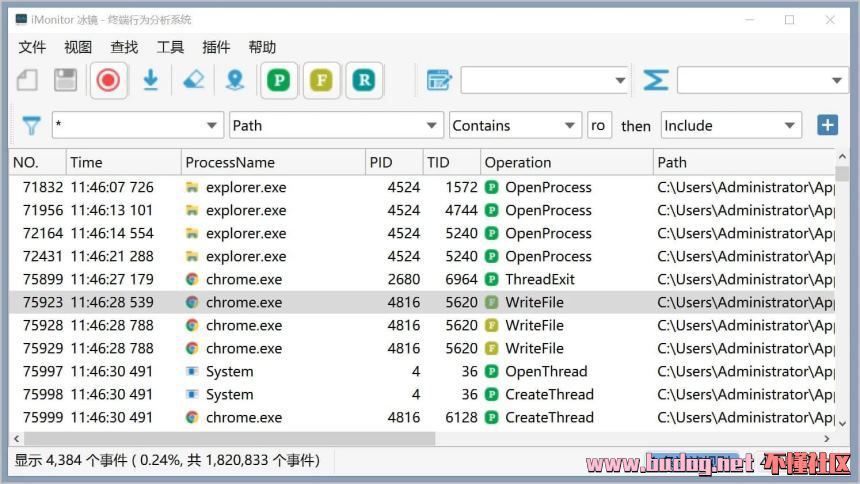Click the blue download arrow icon

point(151,81)
